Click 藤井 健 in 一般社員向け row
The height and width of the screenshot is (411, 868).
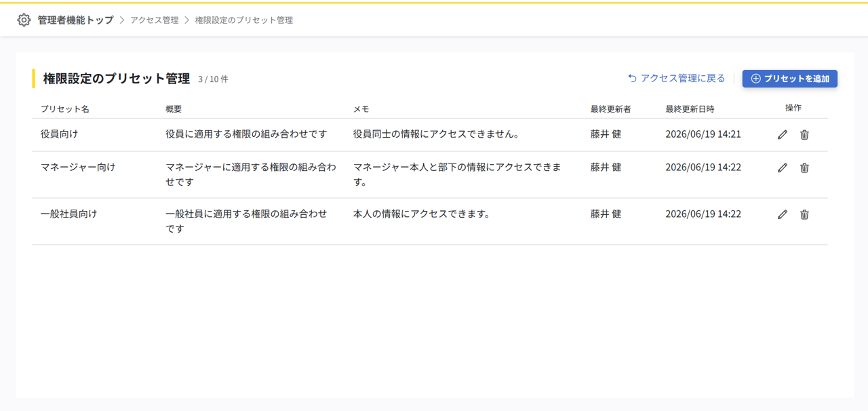click(606, 214)
